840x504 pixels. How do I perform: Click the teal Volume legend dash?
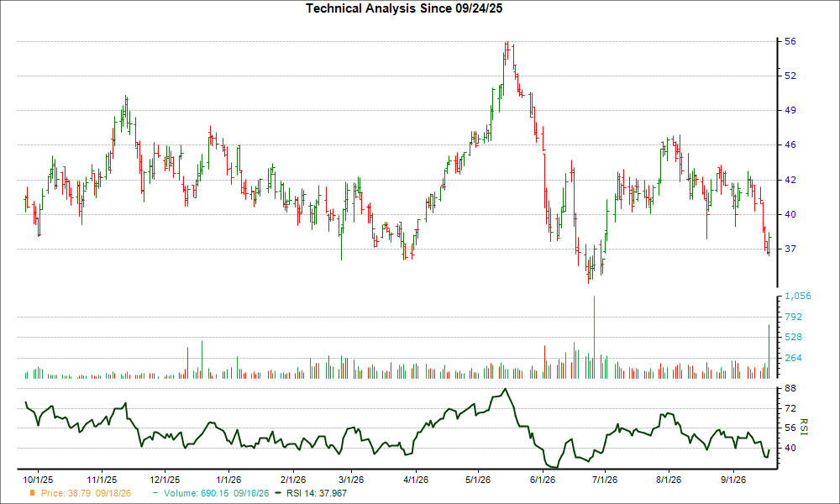coord(155,493)
